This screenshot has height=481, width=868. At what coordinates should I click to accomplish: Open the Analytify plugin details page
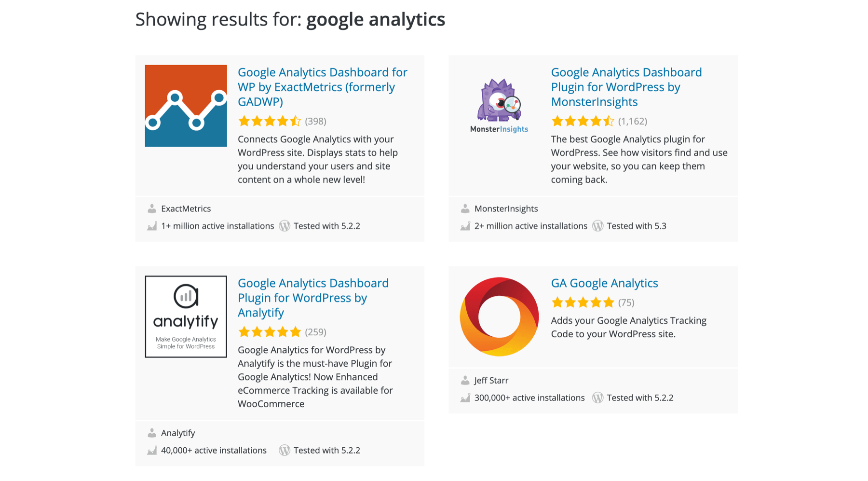313,298
